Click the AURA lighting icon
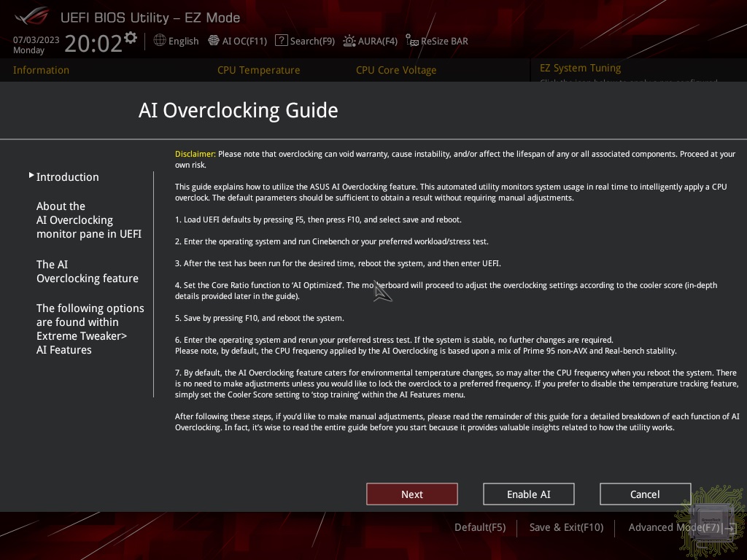The width and height of the screenshot is (747, 560). pos(349,41)
